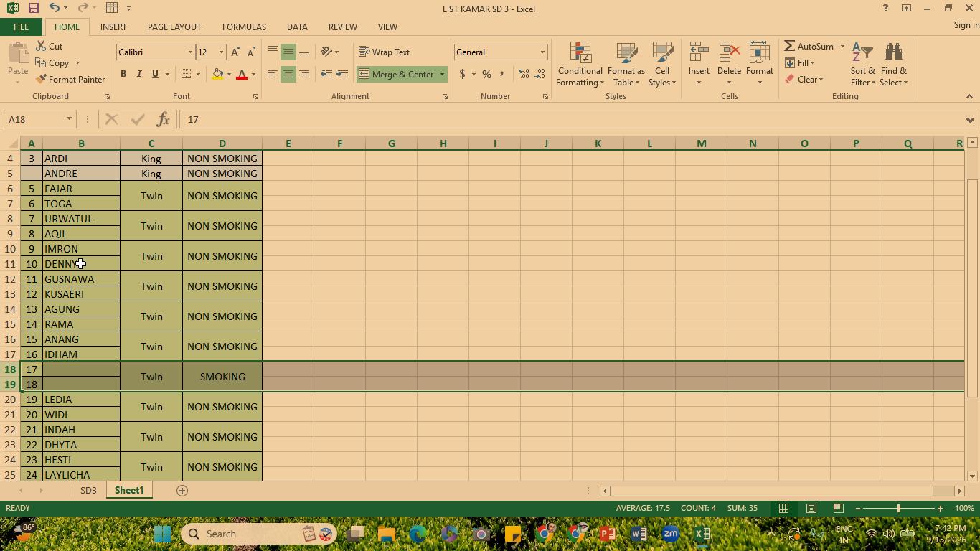Click the Increase Font Size icon
This screenshot has height=551, width=980.
(x=235, y=52)
